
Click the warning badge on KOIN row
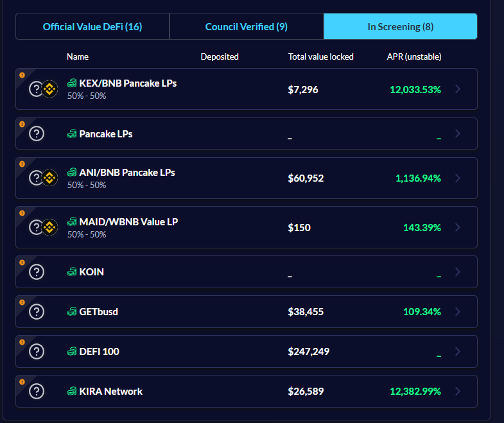click(x=22, y=263)
